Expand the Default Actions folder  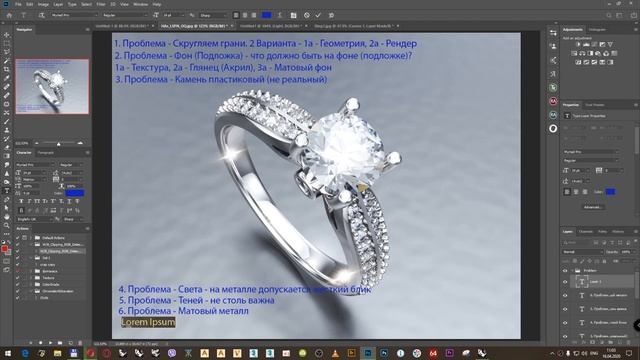(x=31, y=238)
